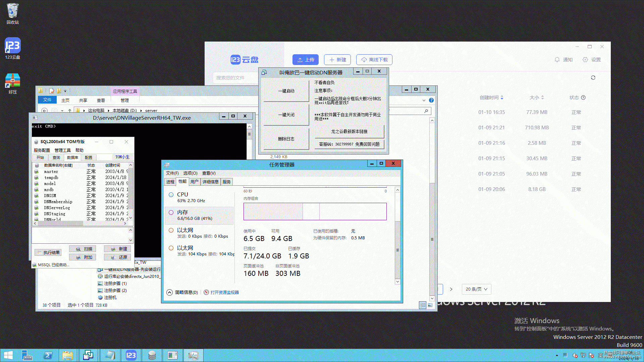644x362 pixels.
Task: Switch to SQL database tool taskbar icon
Action: tap(152, 355)
